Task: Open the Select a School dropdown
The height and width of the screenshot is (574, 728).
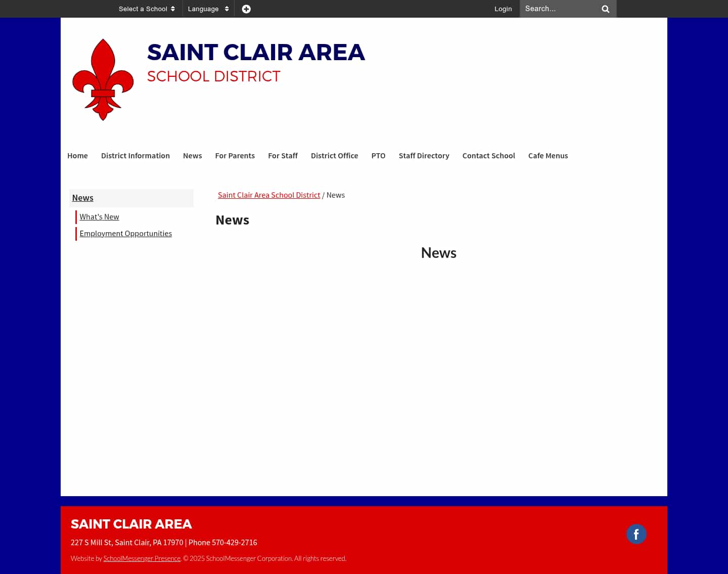Action: 143,9
